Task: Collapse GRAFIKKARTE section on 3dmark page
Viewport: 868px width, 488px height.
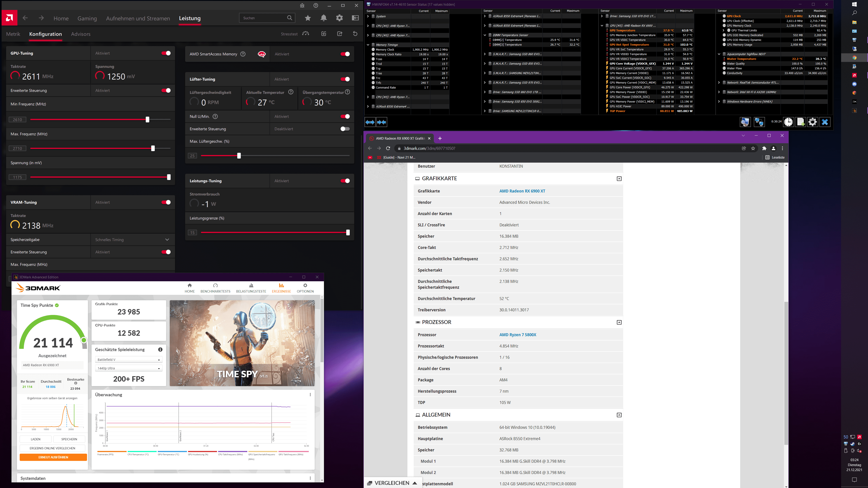Action: (619, 178)
